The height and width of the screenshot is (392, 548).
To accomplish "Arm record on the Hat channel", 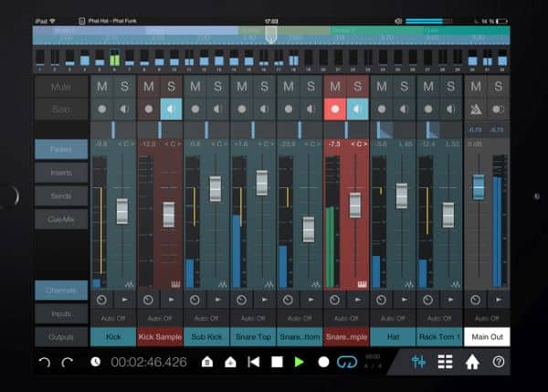I will click(x=382, y=109).
